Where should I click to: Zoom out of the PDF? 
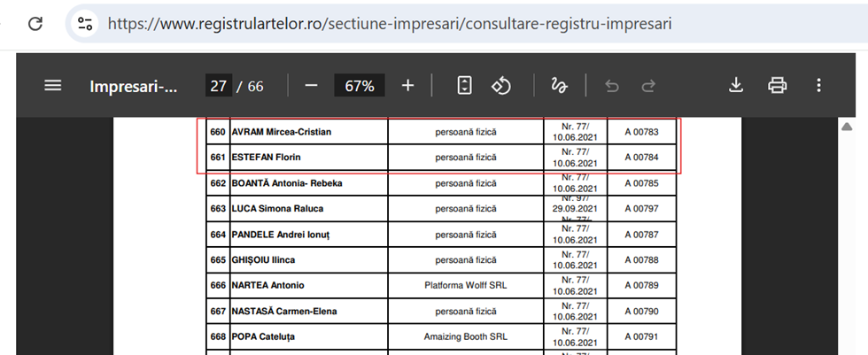(x=311, y=86)
